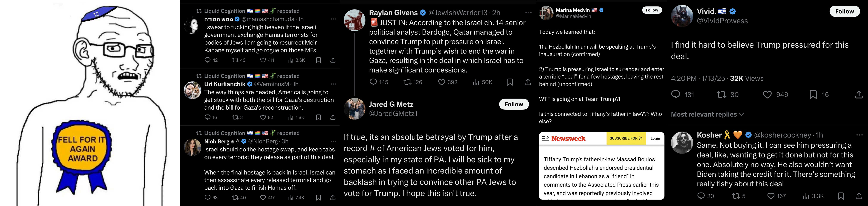The height and width of the screenshot is (206, 868).
Task: Open more options on Kosher reply
Action: click(x=859, y=135)
